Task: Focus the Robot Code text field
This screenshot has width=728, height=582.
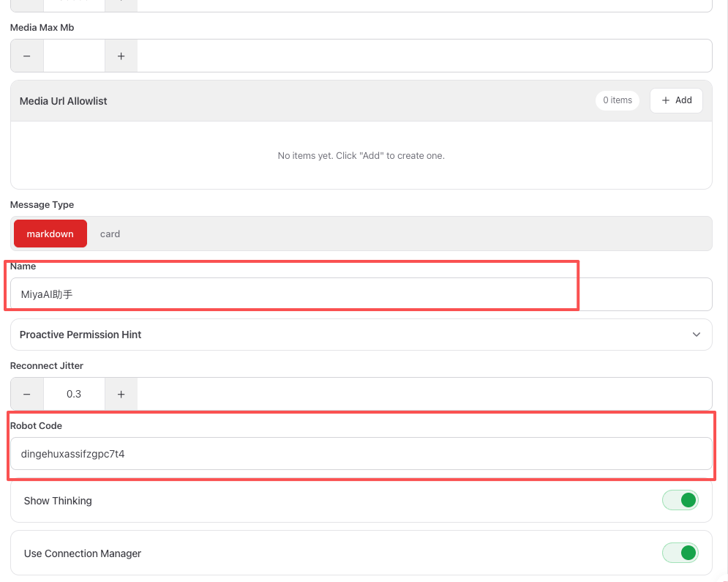Action: tap(361, 454)
